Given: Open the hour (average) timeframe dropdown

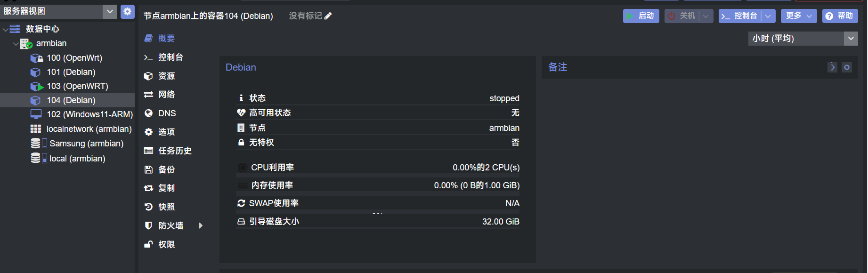Looking at the screenshot, I should [x=851, y=39].
